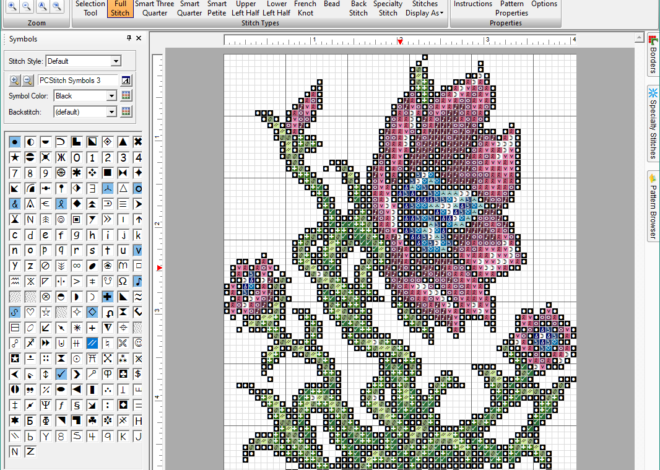Screen dimensions: 660x470
Task: Close the Symbols panel
Action: tap(139, 38)
